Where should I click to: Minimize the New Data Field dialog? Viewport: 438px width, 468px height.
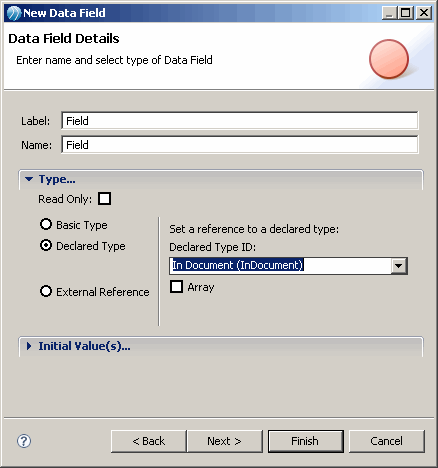pos(389,13)
